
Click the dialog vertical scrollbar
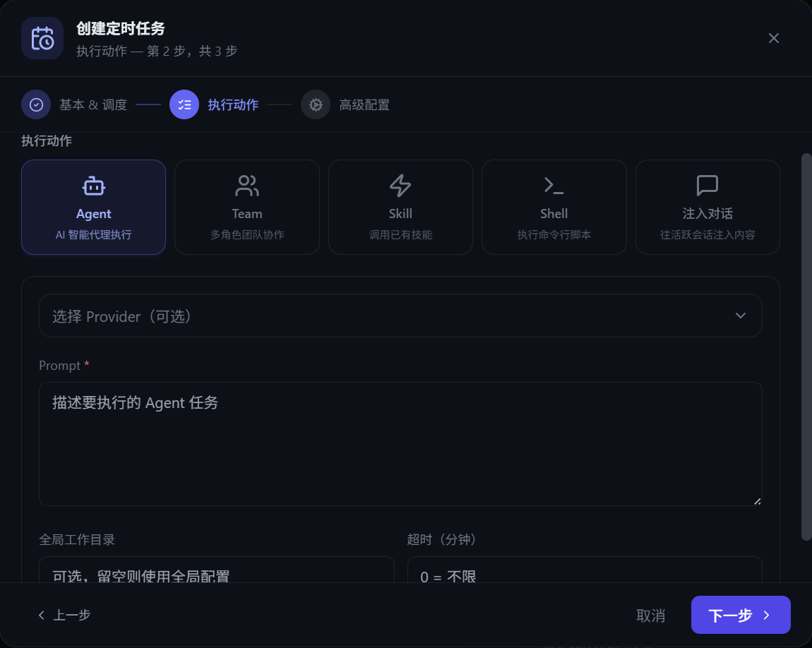(x=806, y=347)
